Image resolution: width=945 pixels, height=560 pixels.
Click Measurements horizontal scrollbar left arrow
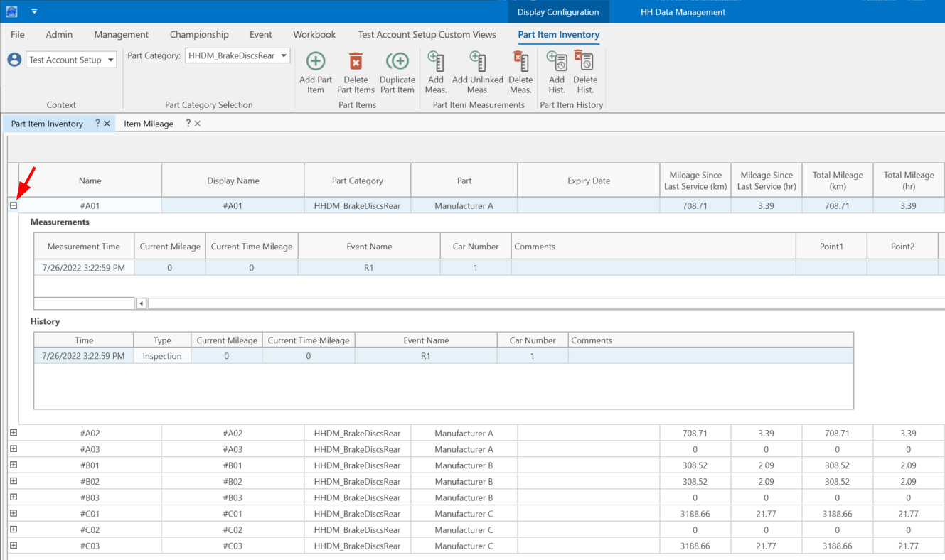(x=141, y=303)
